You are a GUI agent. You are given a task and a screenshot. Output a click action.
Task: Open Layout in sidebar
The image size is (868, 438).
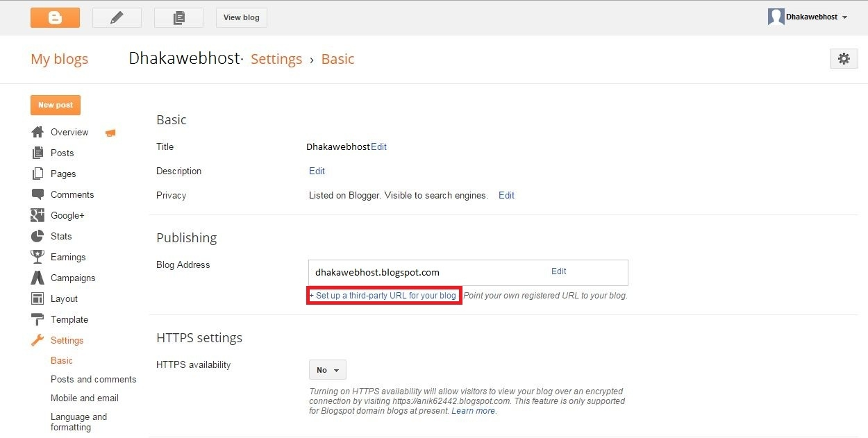pos(64,298)
